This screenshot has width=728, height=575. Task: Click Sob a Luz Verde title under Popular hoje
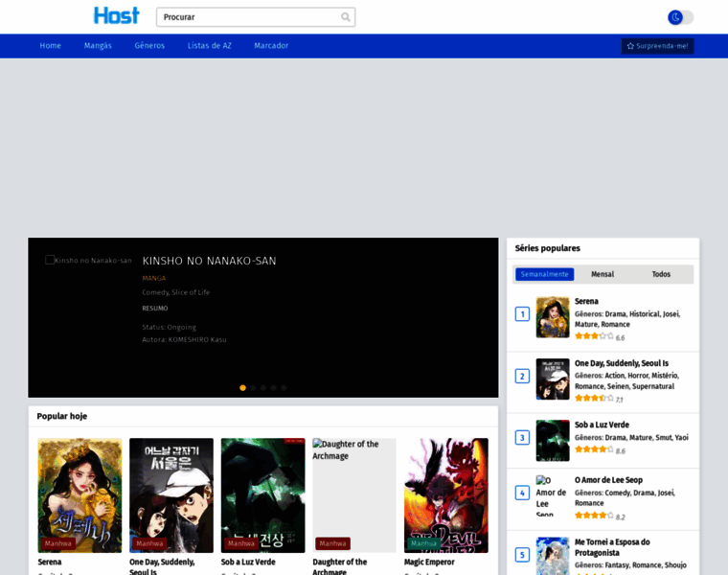click(x=248, y=562)
